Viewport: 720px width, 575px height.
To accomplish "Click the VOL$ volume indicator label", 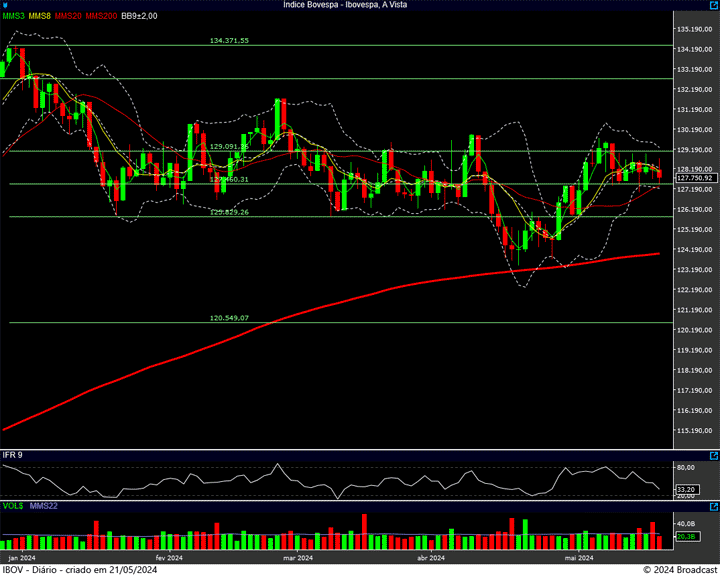I will click(x=13, y=507).
